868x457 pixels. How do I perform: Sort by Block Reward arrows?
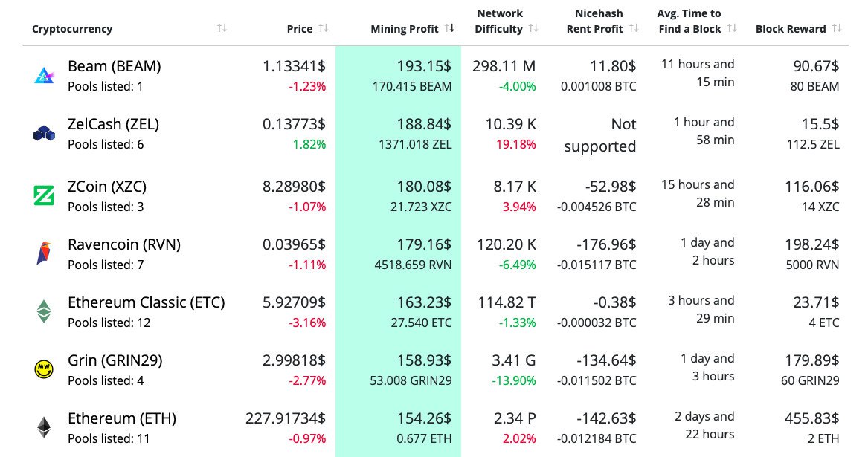(x=837, y=28)
